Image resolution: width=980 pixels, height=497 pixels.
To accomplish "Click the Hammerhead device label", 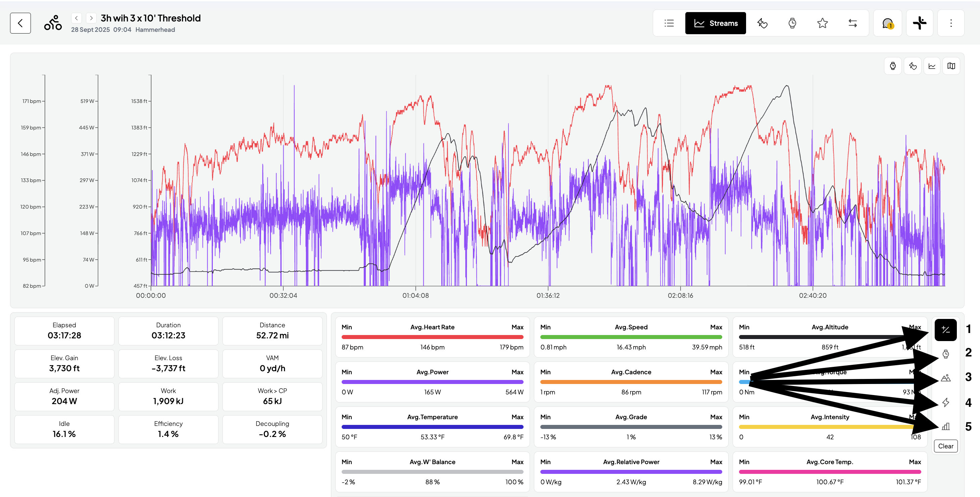I will coord(155,30).
